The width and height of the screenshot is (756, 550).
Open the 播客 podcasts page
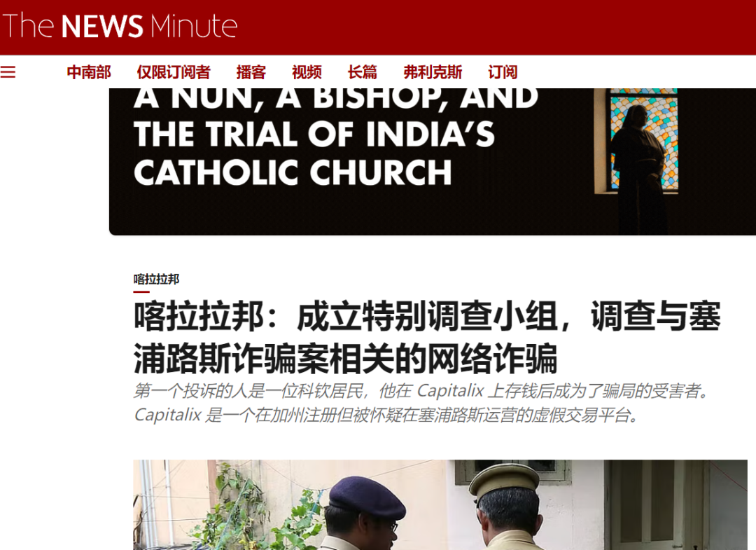click(251, 72)
